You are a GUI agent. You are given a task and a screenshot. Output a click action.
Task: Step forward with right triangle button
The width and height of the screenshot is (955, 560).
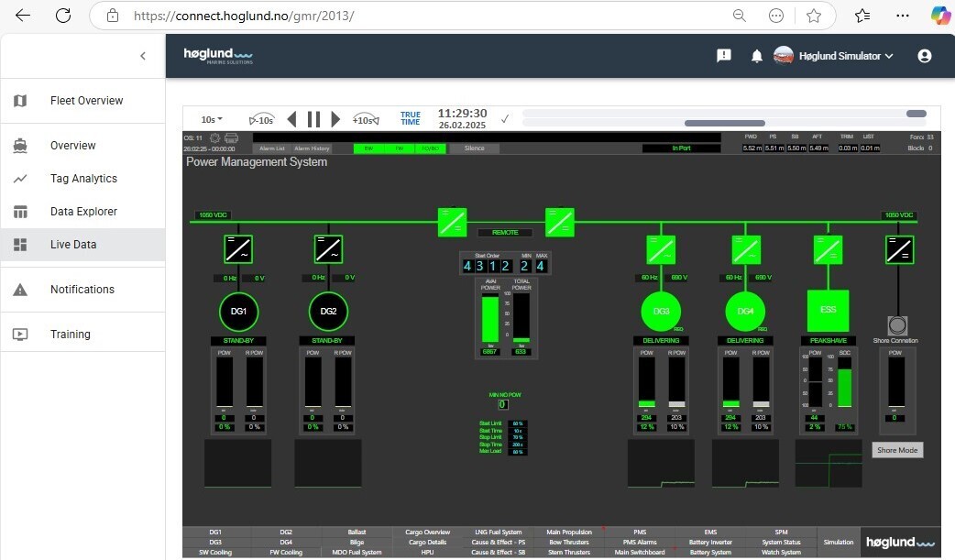click(x=335, y=119)
